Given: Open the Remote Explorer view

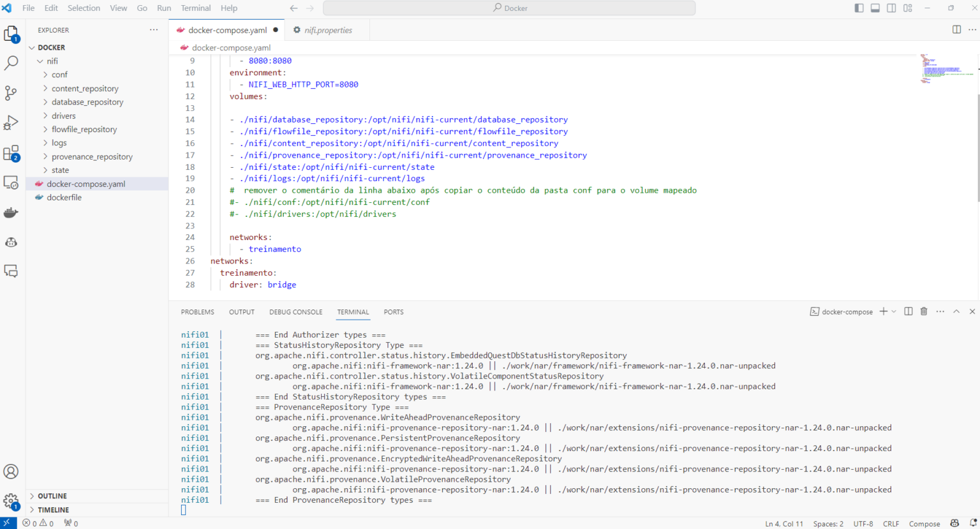Looking at the screenshot, I should tap(11, 183).
